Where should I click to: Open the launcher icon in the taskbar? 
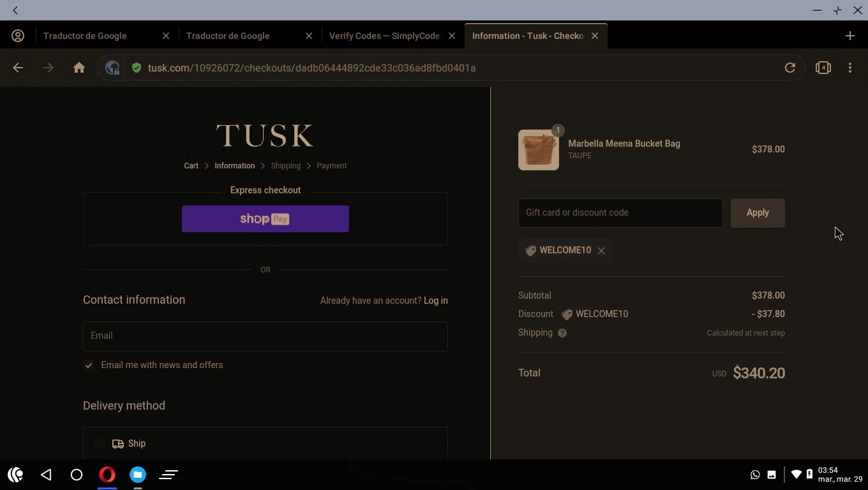[15, 475]
